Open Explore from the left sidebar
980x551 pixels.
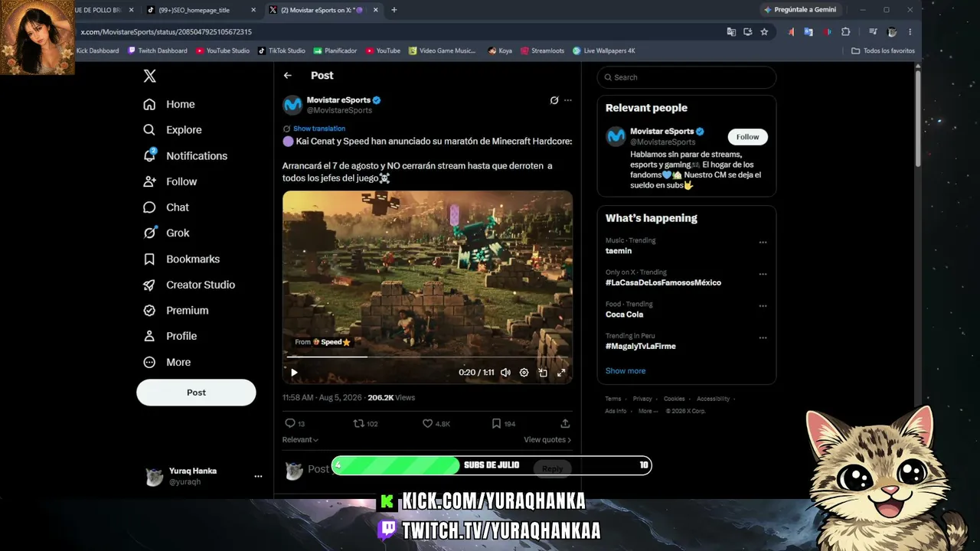(172, 130)
